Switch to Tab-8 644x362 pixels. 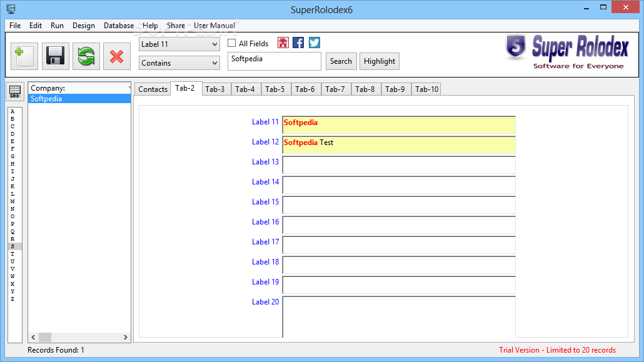365,89
